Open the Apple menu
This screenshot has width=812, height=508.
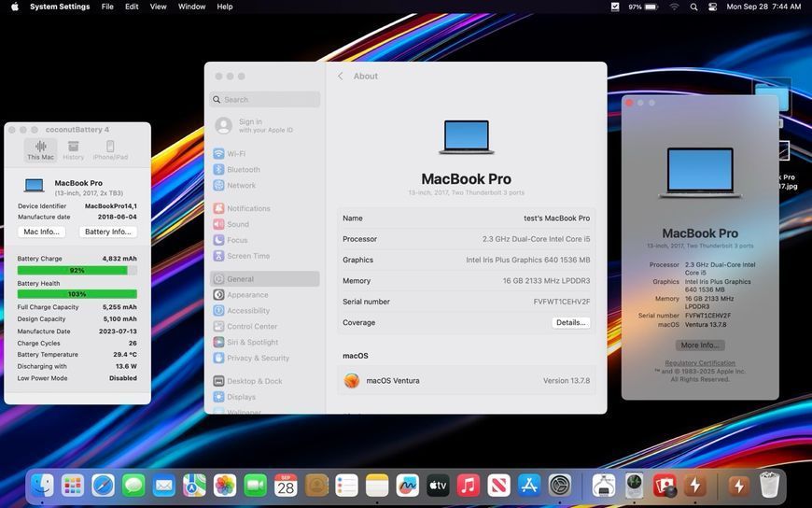coord(15,7)
